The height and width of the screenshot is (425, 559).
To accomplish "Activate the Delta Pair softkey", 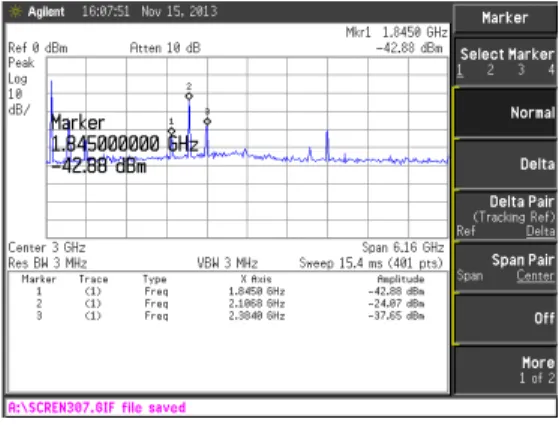I will (x=505, y=216).
